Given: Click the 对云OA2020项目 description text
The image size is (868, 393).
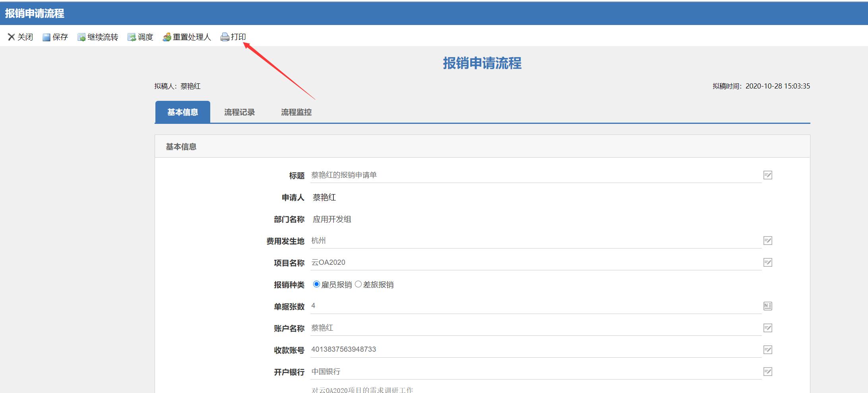Looking at the screenshot, I should click(x=362, y=390).
